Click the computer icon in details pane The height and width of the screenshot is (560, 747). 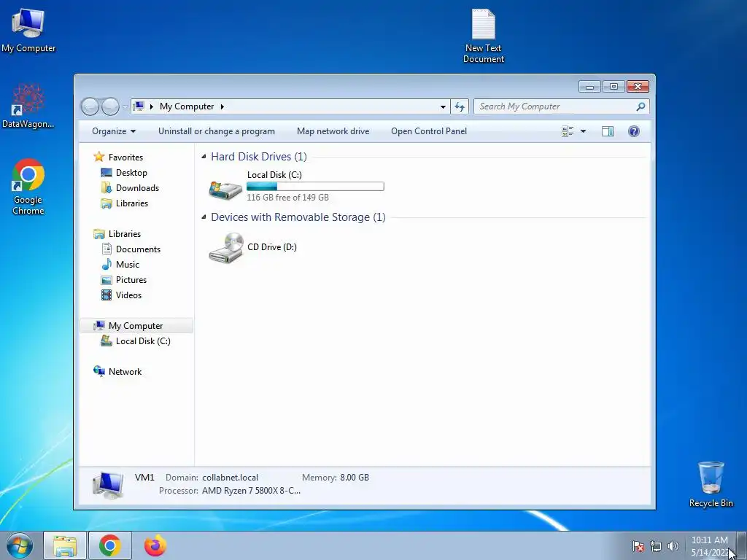pyautogui.click(x=108, y=484)
